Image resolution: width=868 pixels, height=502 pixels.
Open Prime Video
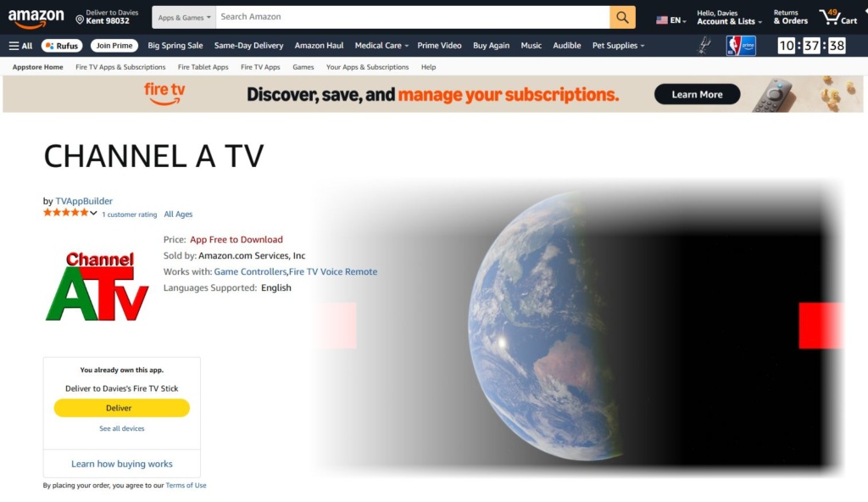point(439,46)
